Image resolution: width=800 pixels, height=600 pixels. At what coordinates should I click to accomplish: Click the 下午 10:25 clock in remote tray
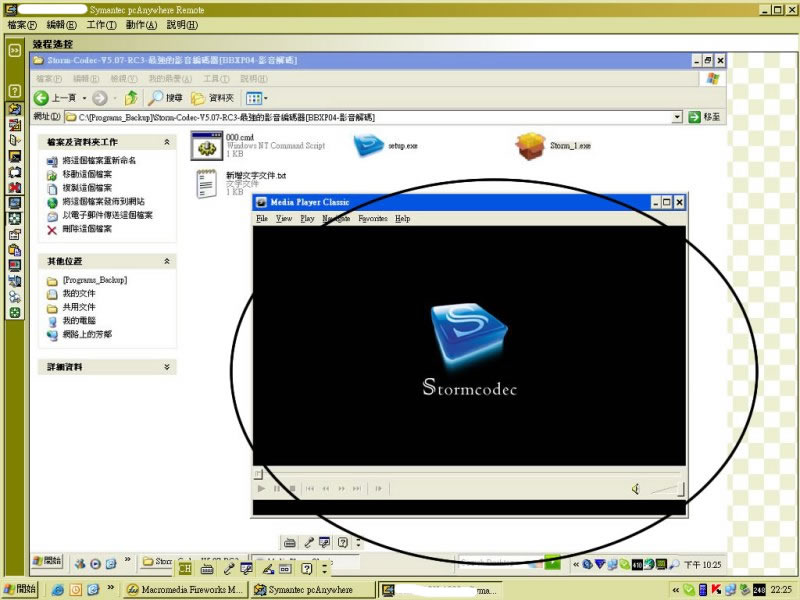click(x=702, y=565)
